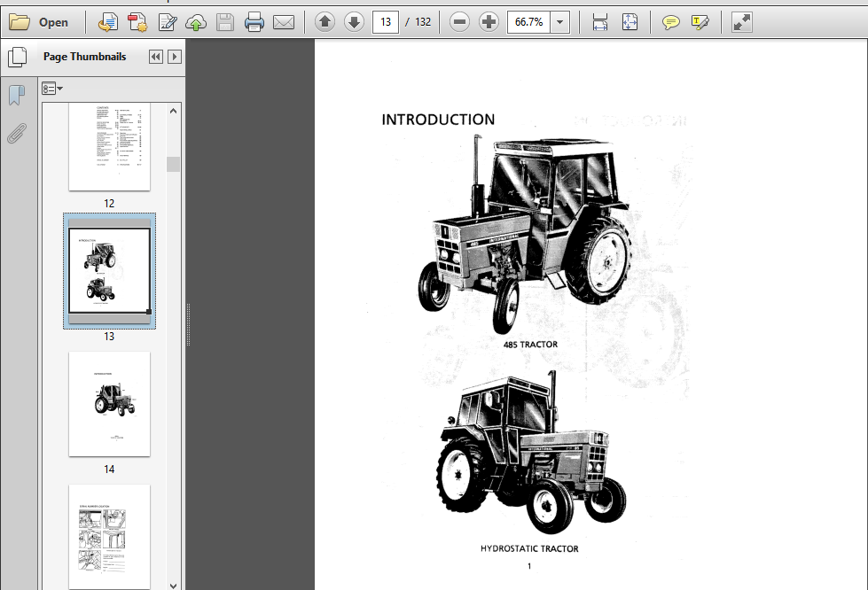Click the Save floppy disk icon

point(224,22)
